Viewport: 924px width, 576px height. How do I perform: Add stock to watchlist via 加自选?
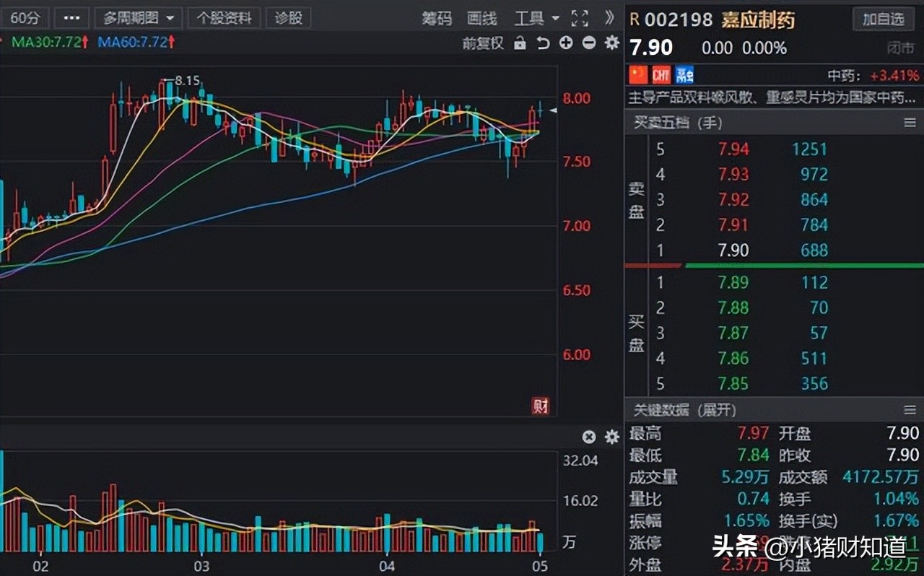point(884,19)
